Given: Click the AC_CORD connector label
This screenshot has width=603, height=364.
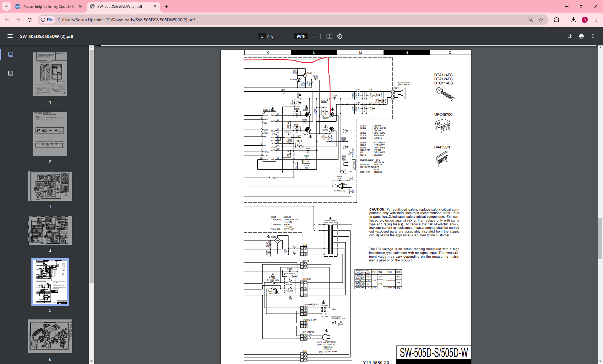Looking at the screenshot, I should pyautogui.click(x=308, y=332).
